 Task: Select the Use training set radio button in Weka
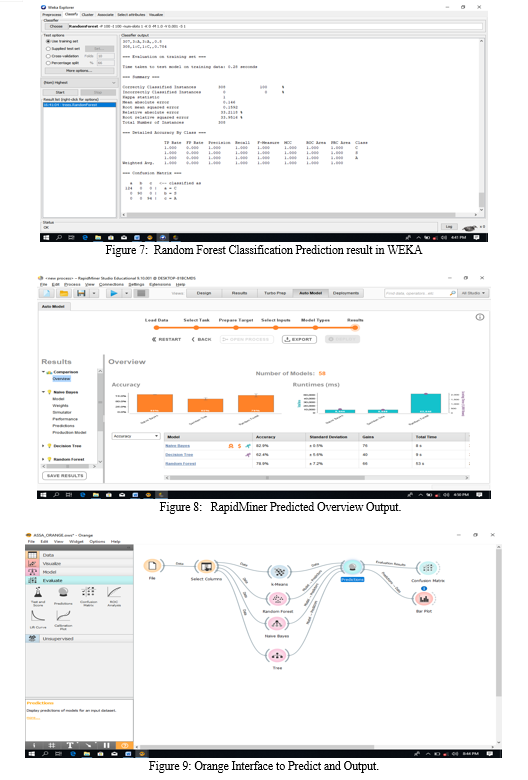click(48, 42)
